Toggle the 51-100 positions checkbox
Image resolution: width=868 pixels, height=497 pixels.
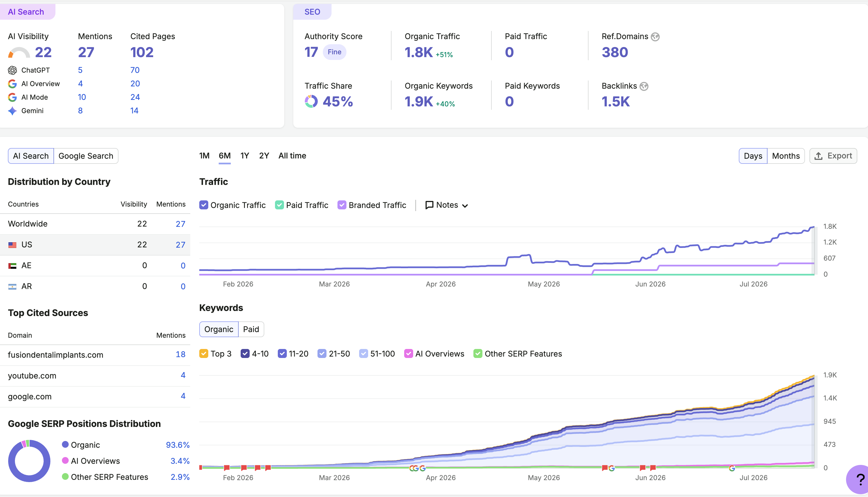point(364,354)
